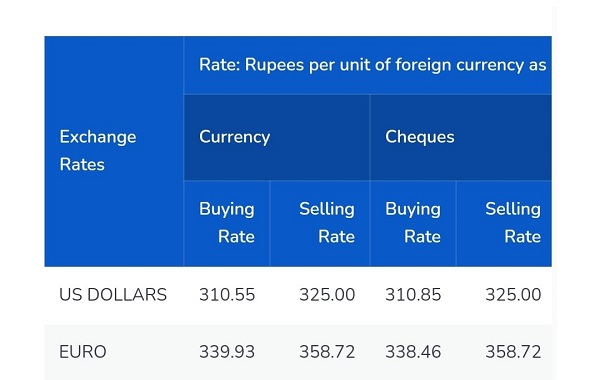
Task: Select the EURO row label
Action: click(x=83, y=352)
